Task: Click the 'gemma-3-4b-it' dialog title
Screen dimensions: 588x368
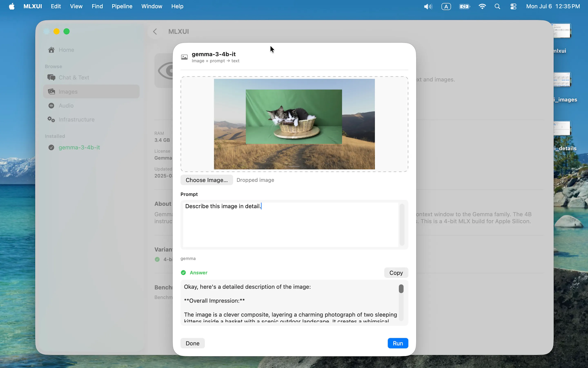Action: tap(214, 54)
